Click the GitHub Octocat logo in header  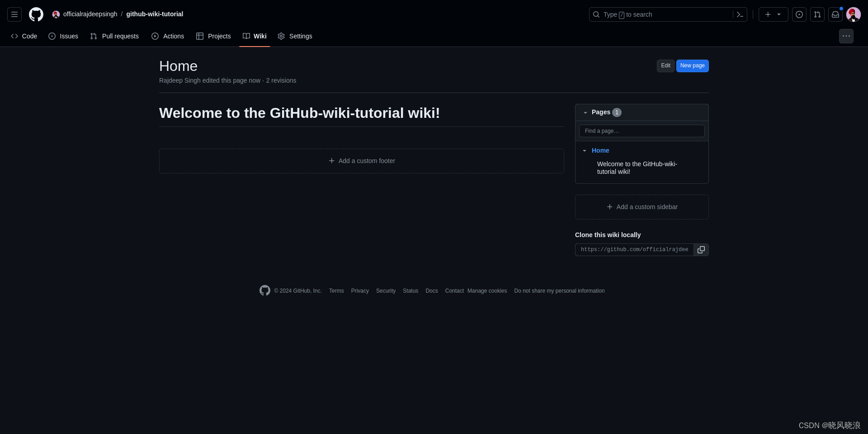[x=36, y=14]
